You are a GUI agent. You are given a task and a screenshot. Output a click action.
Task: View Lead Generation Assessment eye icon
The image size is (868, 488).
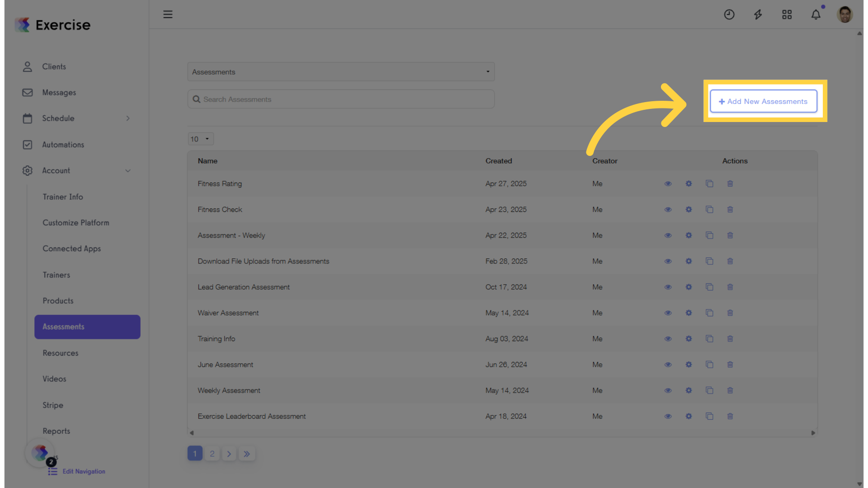click(x=668, y=287)
